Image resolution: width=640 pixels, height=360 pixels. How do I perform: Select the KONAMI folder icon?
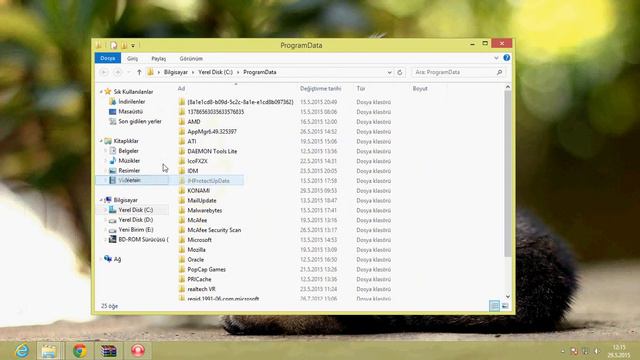tap(182, 191)
